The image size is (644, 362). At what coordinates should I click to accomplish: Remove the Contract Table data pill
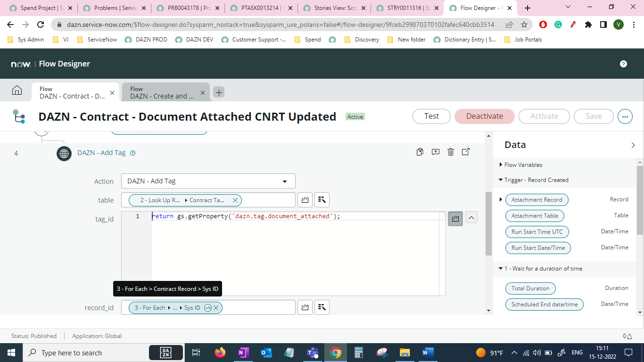235,200
